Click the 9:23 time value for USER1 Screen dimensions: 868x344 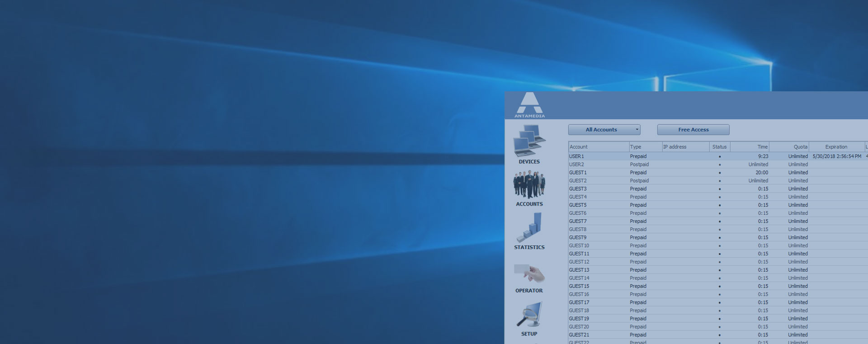[763, 156]
